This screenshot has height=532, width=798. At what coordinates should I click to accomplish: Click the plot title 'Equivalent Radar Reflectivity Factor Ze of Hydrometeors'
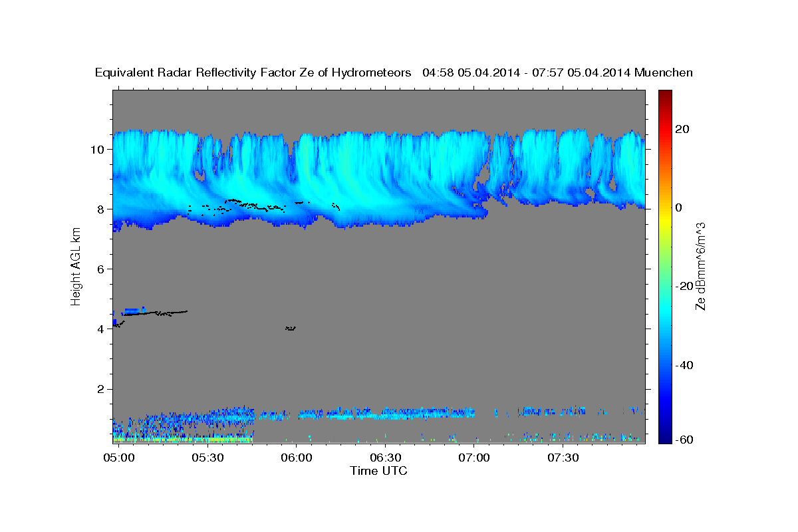(253, 73)
